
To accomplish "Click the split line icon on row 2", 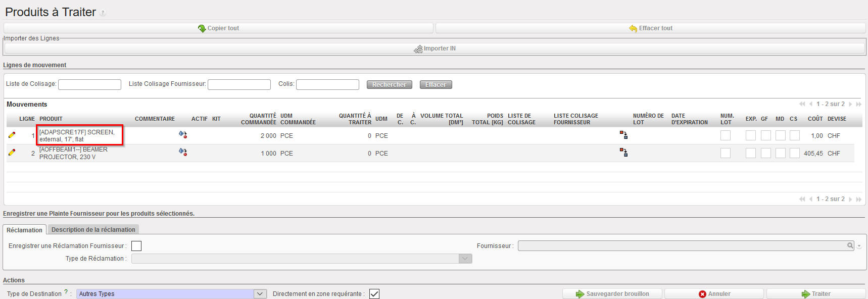I will (x=623, y=153).
